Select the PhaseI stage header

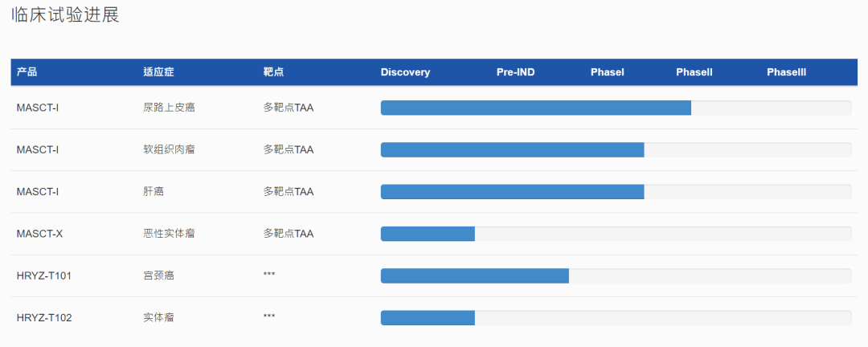pyautogui.click(x=607, y=72)
